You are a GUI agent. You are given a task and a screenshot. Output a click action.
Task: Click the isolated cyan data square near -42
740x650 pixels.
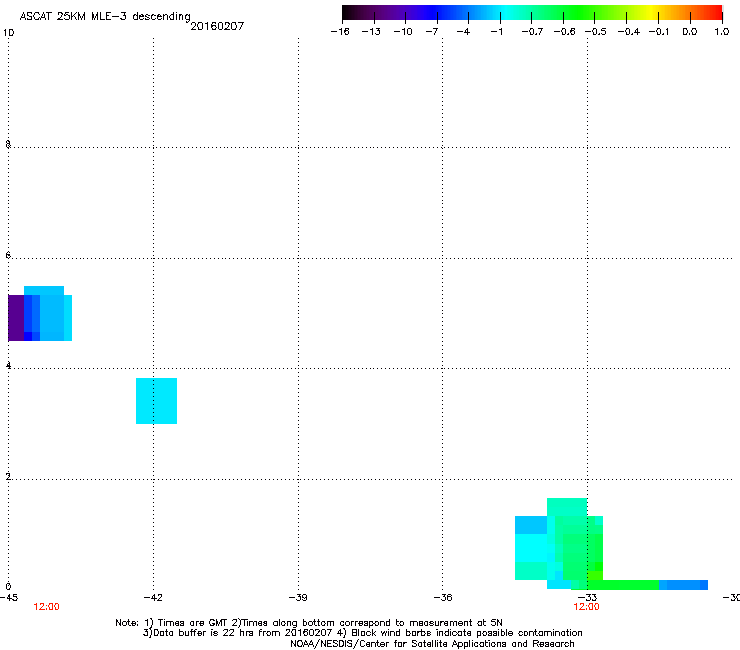tap(156, 401)
